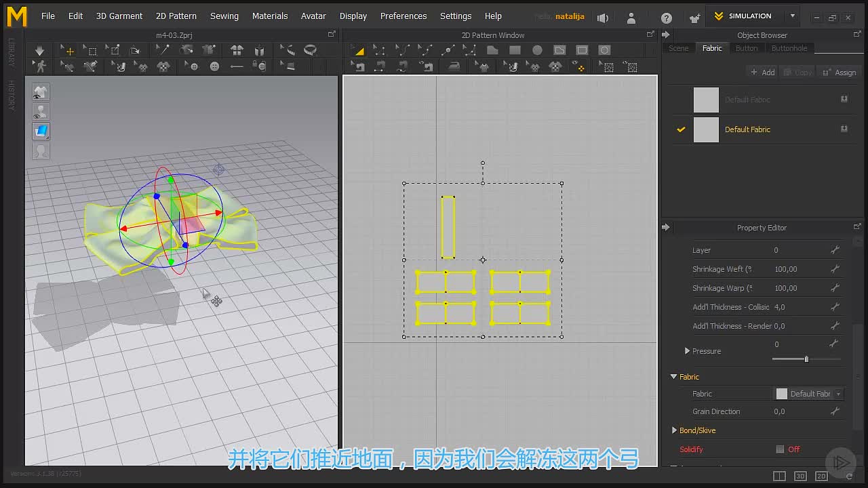
Task: Switch to 2D-only view layout
Action: pos(821,476)
